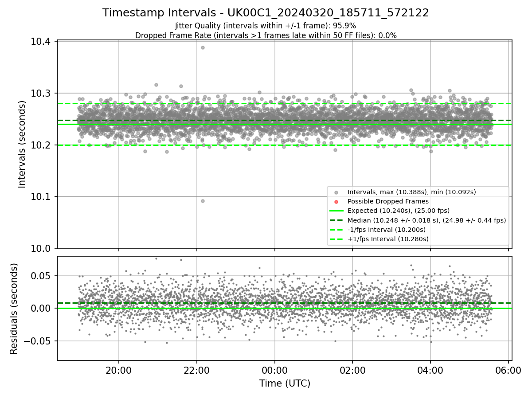Viewport: 532px width, 399px height.
Task: Click the dark green dashed Median legend sample
Action: (336, 220)
